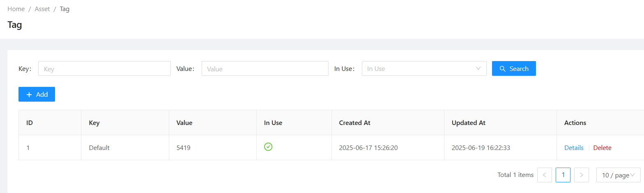This screenshot has width=644, height=193.
Task: Focus the Value search input field
Action: pyautogui.click(x=265, y=69)
